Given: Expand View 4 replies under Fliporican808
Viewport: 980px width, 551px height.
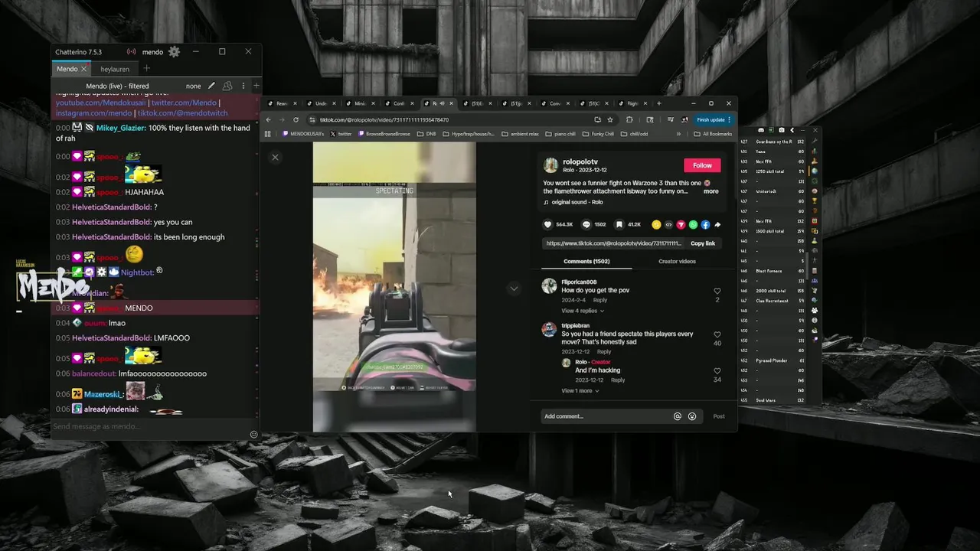Looking at the screenshot, I should click(583, 311).
